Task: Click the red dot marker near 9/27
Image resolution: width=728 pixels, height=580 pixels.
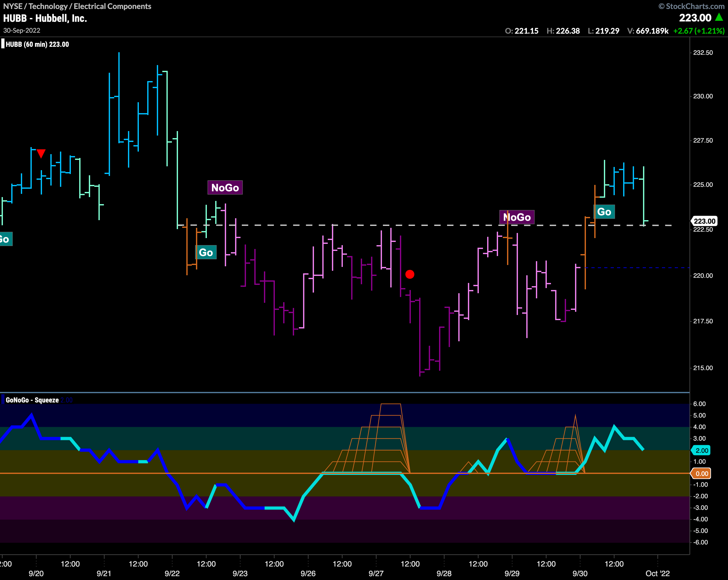Action: (x=410, y=274)
